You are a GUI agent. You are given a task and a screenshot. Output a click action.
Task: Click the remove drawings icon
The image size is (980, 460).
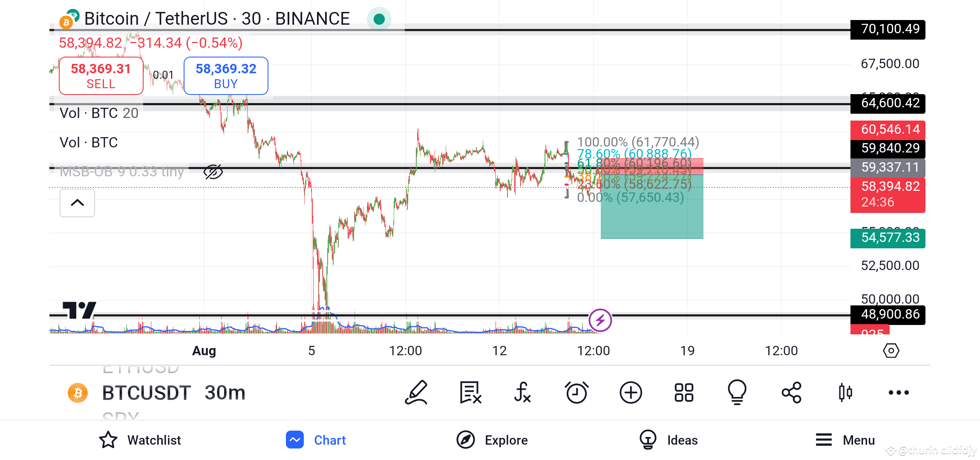470,392
